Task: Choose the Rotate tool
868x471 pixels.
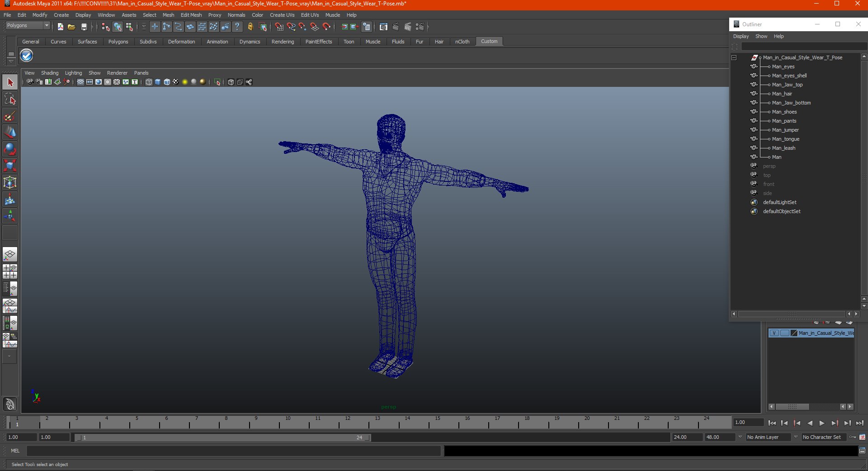Action: tap(10, 149)
